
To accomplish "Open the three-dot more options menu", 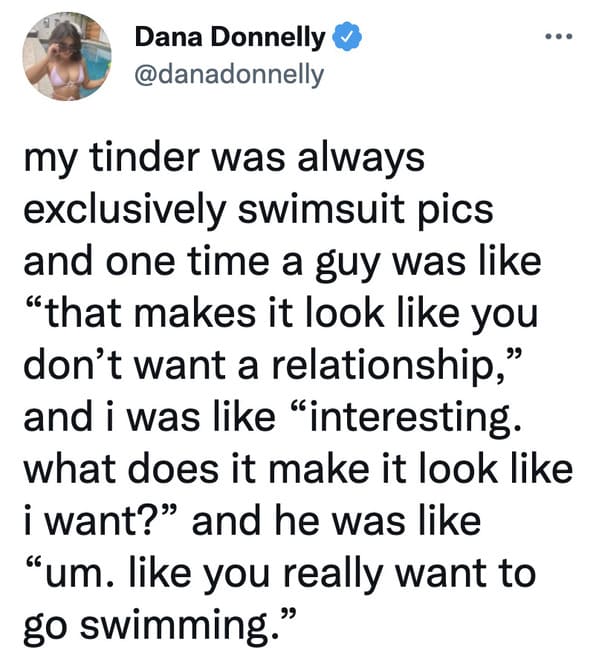I will tap(559, 37).
